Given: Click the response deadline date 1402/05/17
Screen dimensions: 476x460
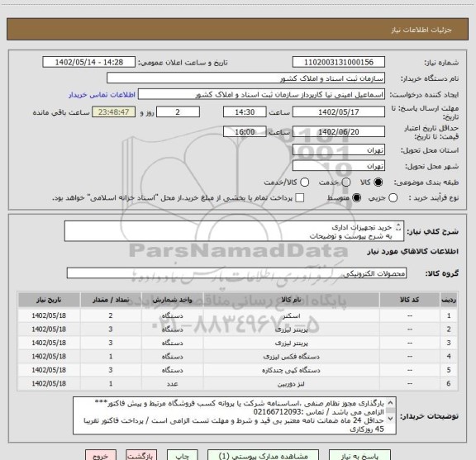Looking at the screenshot, I should tap(339, 112).
